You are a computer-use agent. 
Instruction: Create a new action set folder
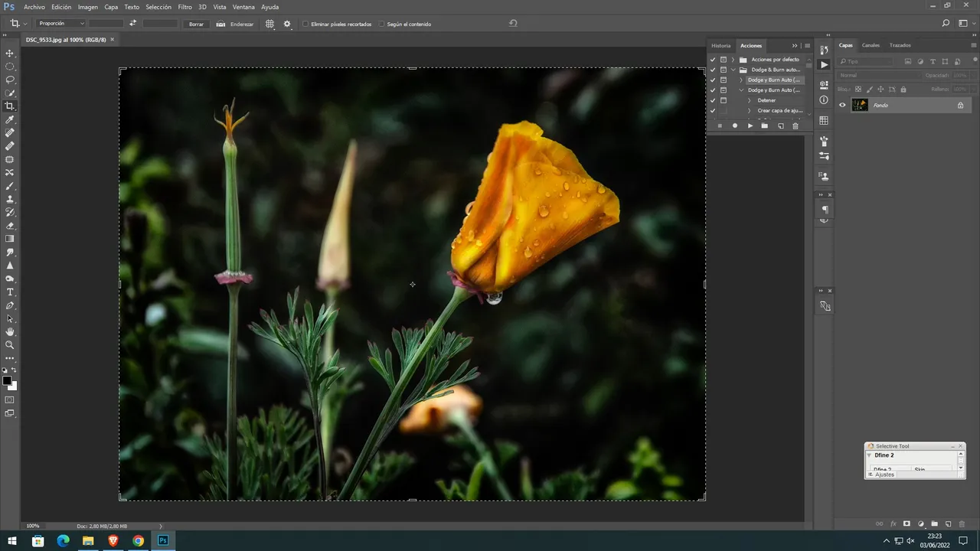point(765,126)
